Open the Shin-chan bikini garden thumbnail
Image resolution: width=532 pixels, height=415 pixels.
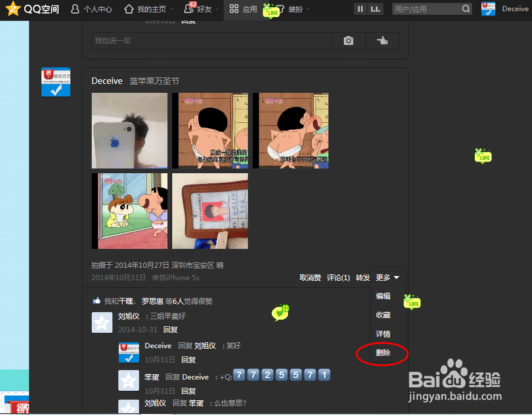click(130, 211)
